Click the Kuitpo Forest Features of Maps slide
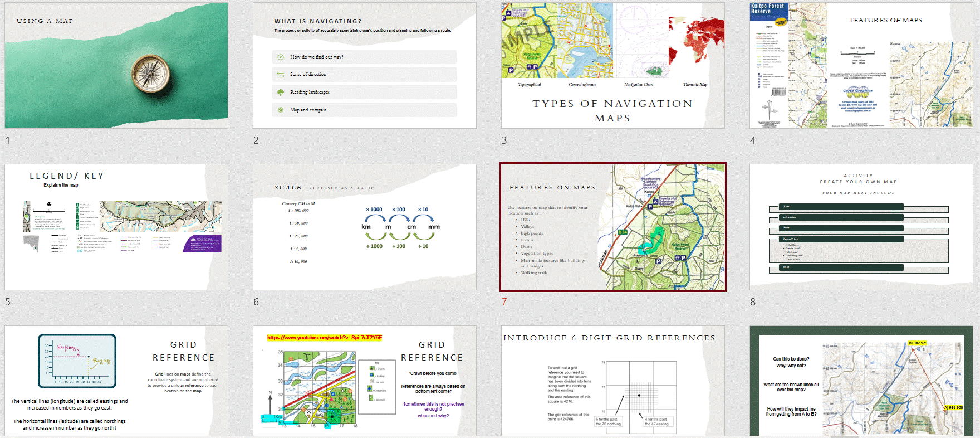 (861, 65)
